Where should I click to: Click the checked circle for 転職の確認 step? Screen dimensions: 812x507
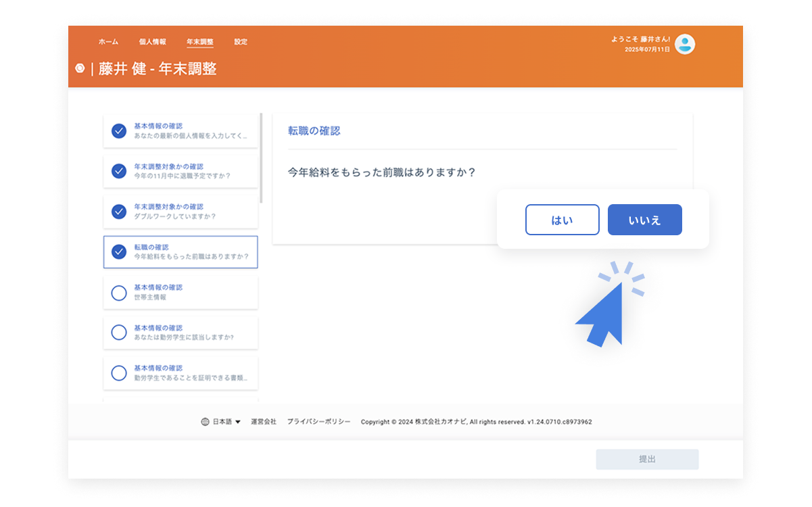119,252
